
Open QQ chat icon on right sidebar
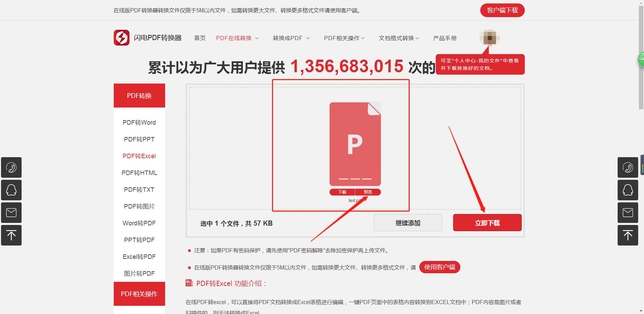tap(628, 190)
